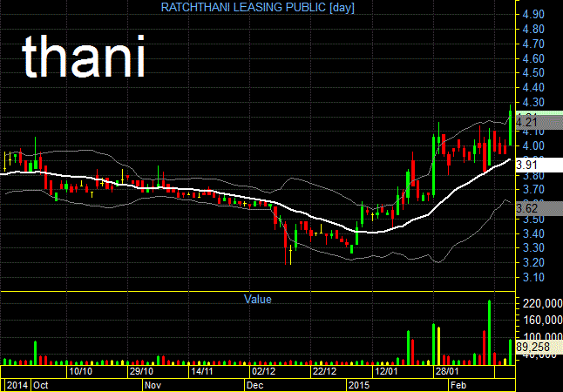Click the 10/10 date marker
This screenshot has height=392, width=563.
80,371
